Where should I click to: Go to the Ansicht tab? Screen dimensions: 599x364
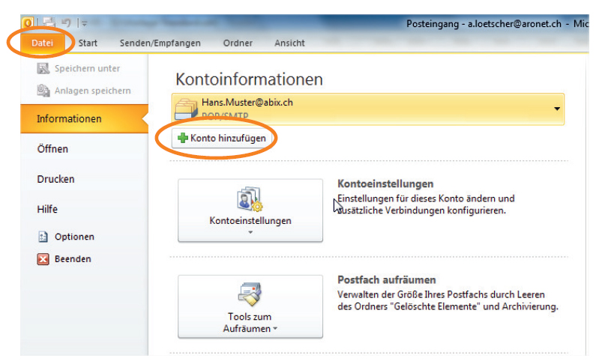(289, 43)
